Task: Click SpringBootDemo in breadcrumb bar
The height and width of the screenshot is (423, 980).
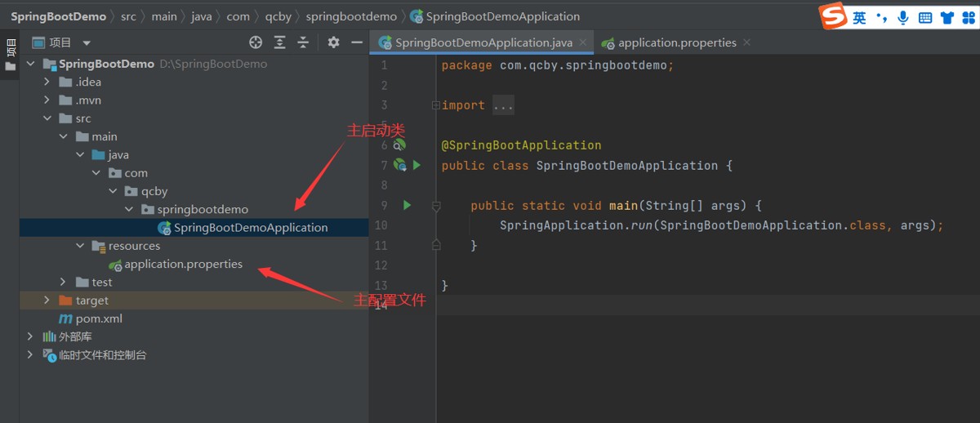Action: (x=58, y=16)
